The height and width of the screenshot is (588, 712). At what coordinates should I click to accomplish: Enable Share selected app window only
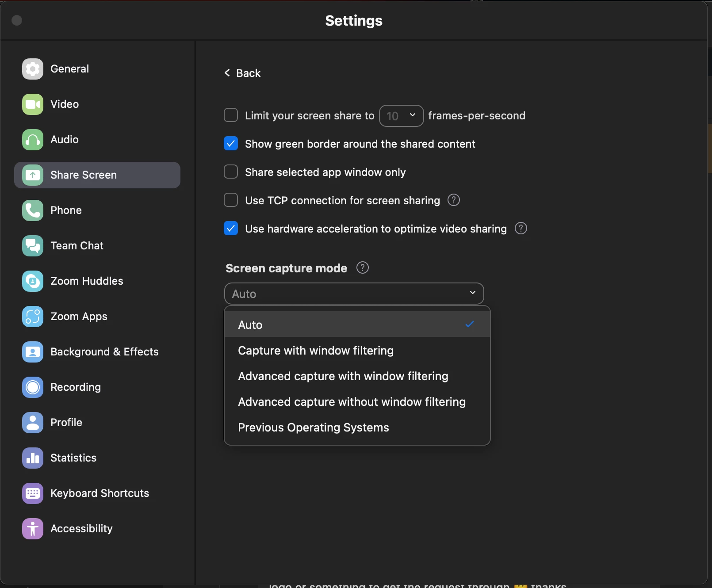click(231, 172)
